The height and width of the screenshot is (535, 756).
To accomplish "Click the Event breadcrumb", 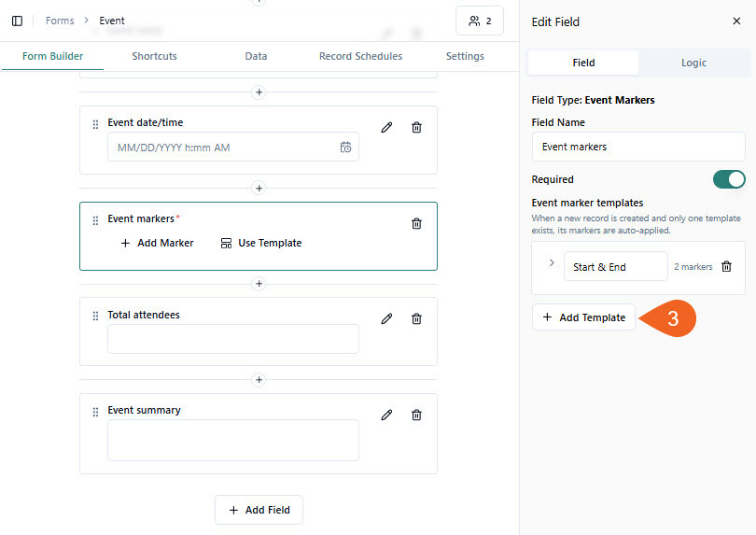I will [112, 21].
